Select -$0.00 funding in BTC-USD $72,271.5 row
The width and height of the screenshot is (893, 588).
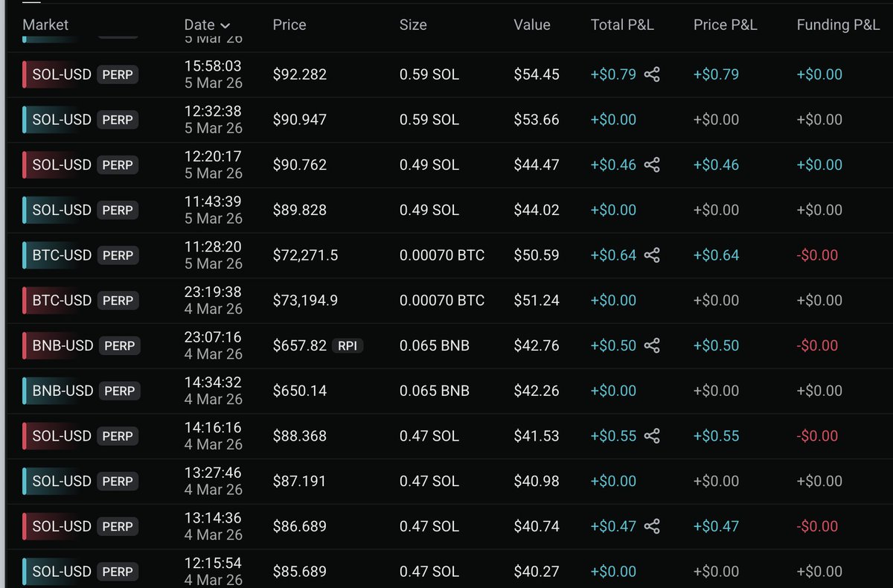point(817,255)
